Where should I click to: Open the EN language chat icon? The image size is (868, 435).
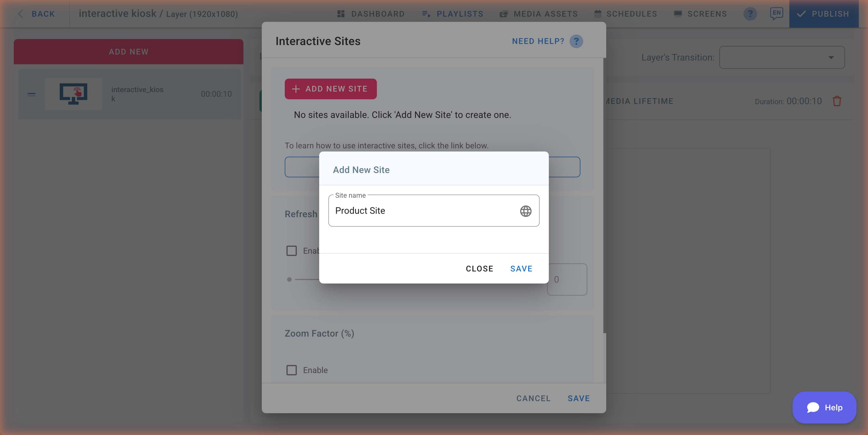tap(776, 13)
